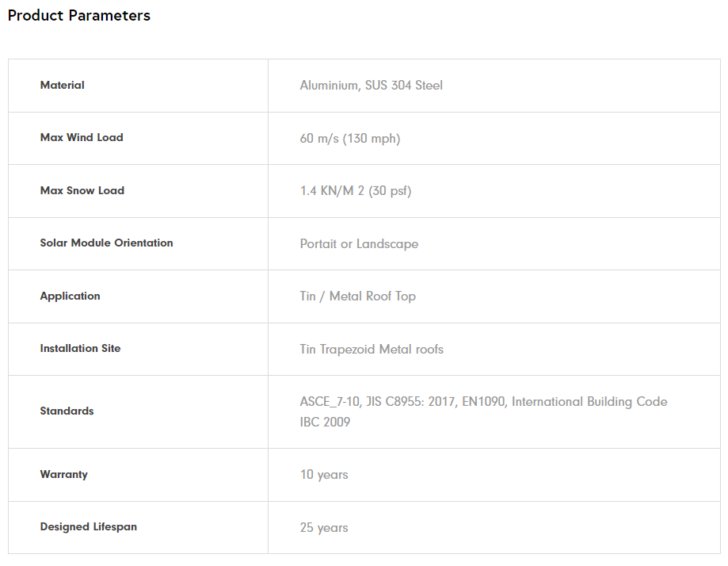This screenshot has width=728, height=566.
Task: Select the '10 years' warranty value
Action: (x=324, y=475)
